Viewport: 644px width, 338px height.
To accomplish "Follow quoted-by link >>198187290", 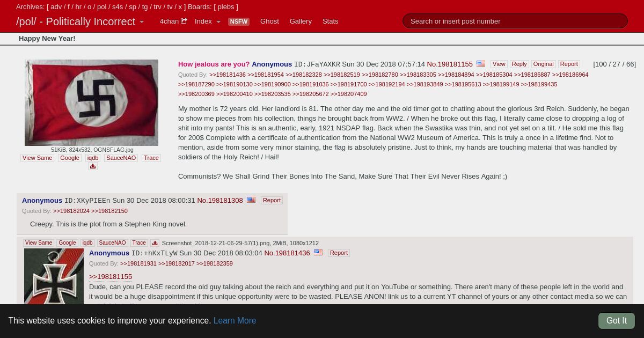I will coord(196,84).
